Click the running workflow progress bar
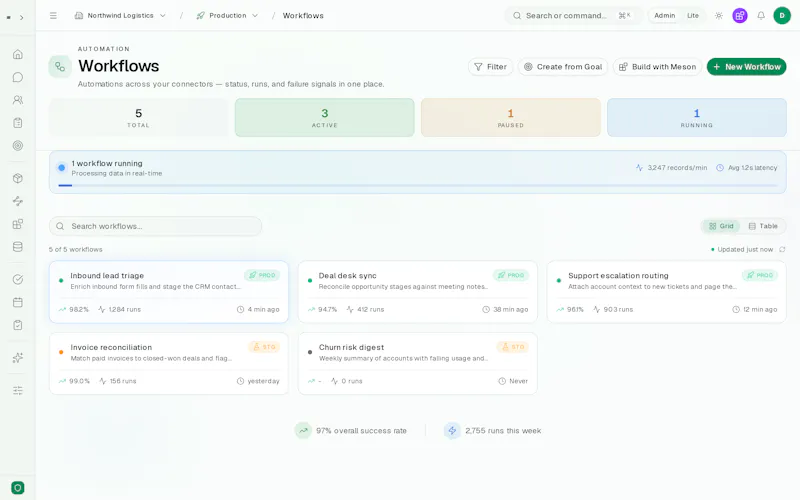This screenshot has width=800, height=500. (x=418, y=185)
